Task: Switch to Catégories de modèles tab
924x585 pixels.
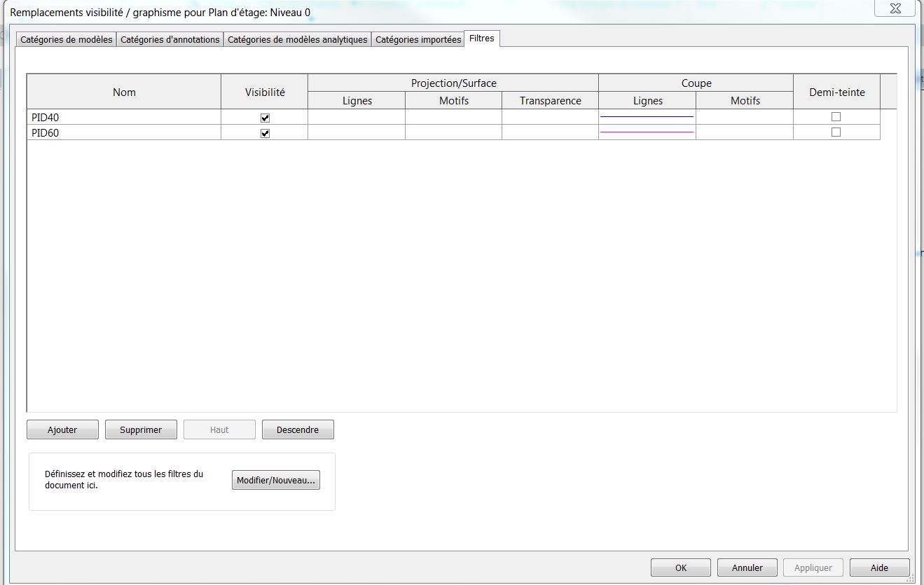Action: click(x=67, y=40)
